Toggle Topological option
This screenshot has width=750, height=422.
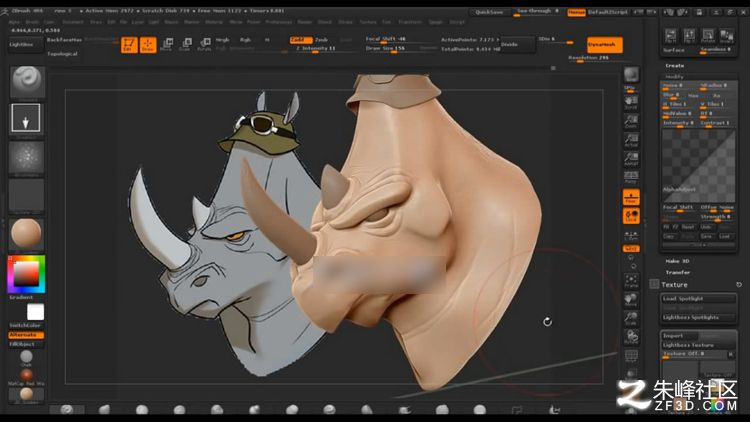point(63,54)
